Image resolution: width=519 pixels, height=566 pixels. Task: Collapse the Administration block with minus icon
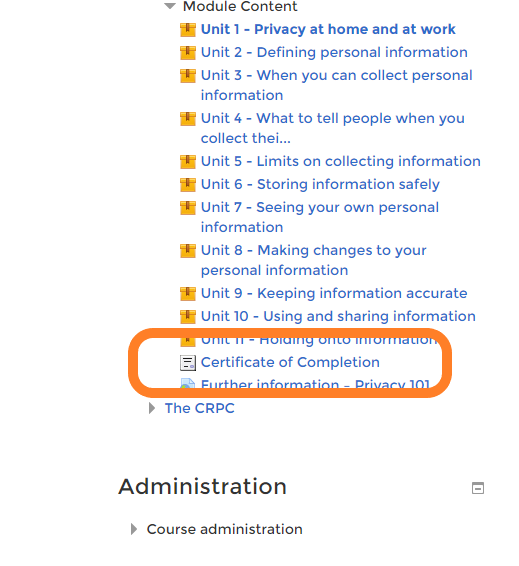(478, 488)
